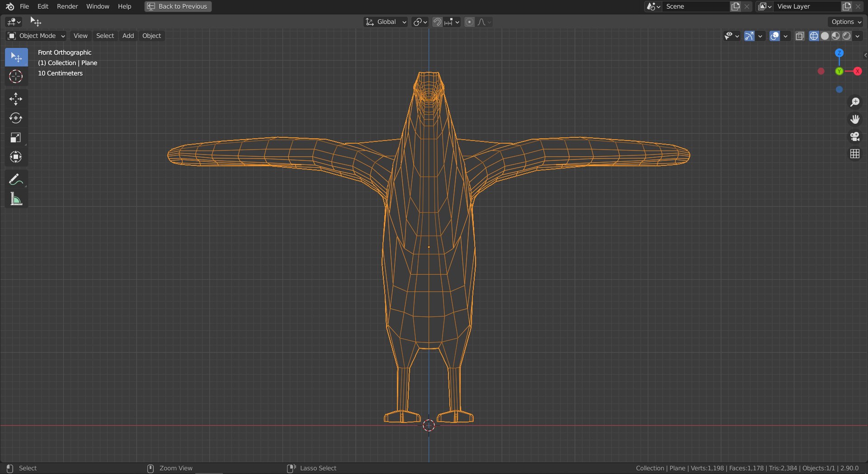Open the Options dropdown
Viewport: 868px width, 474px height.
(846, 22)
